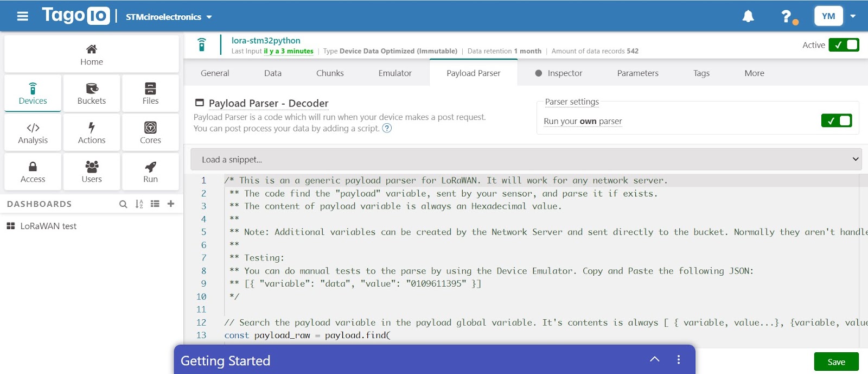
Task: Open Getting Started options menu
Action: [x=679, y=359]
